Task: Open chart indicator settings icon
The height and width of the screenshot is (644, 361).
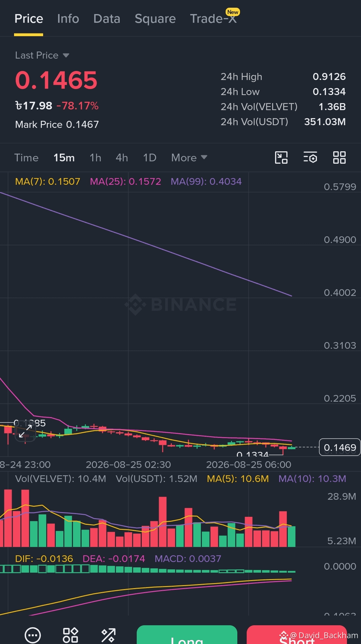Action: (x=310, y=157)
